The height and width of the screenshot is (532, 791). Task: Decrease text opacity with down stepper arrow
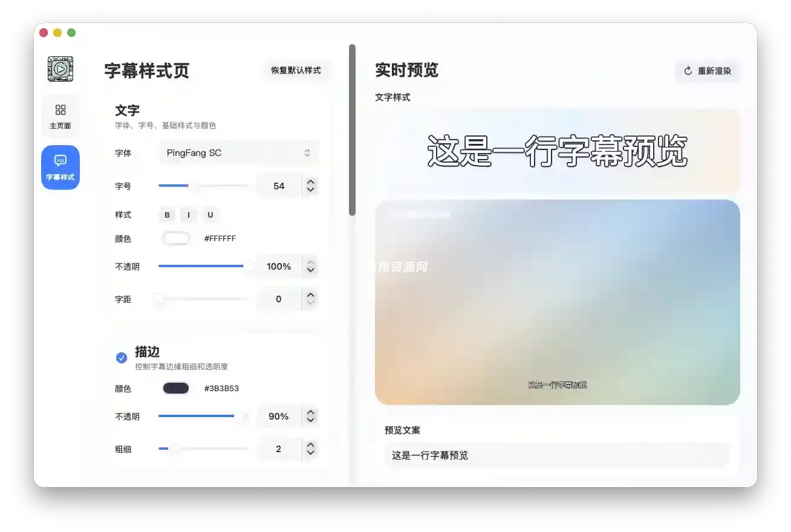pyautogui.click(x=311, y=270)
